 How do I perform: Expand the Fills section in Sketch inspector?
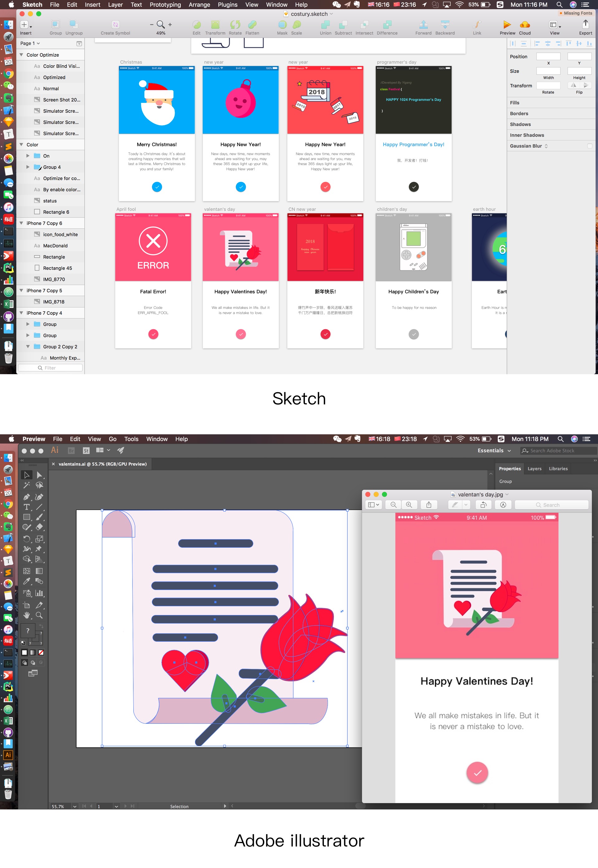coord(515,103)
